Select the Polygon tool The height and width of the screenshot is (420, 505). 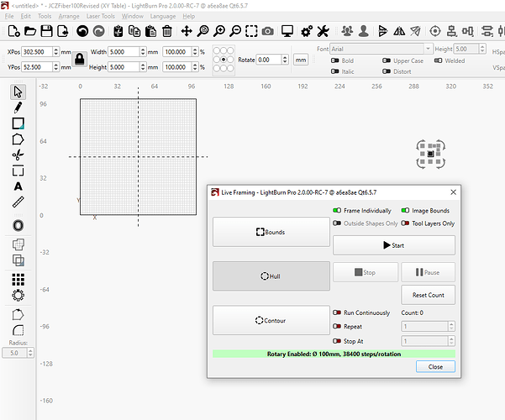pos(18,139)
